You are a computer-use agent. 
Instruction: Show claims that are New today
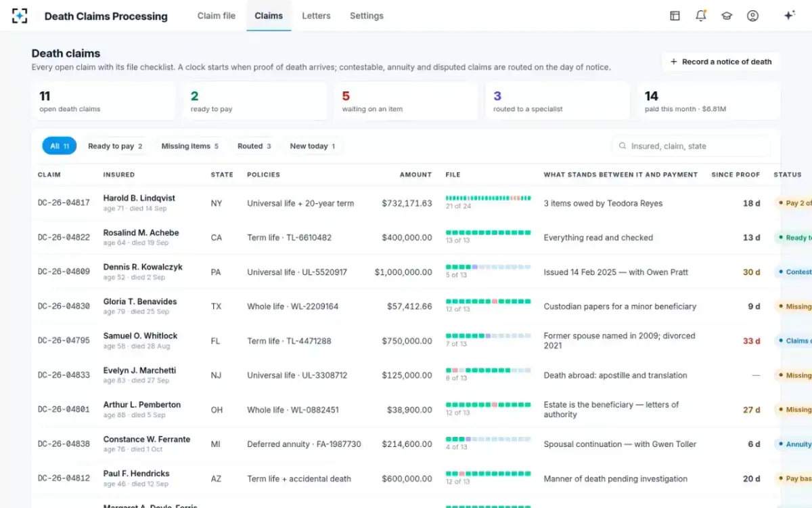[313, 146]
